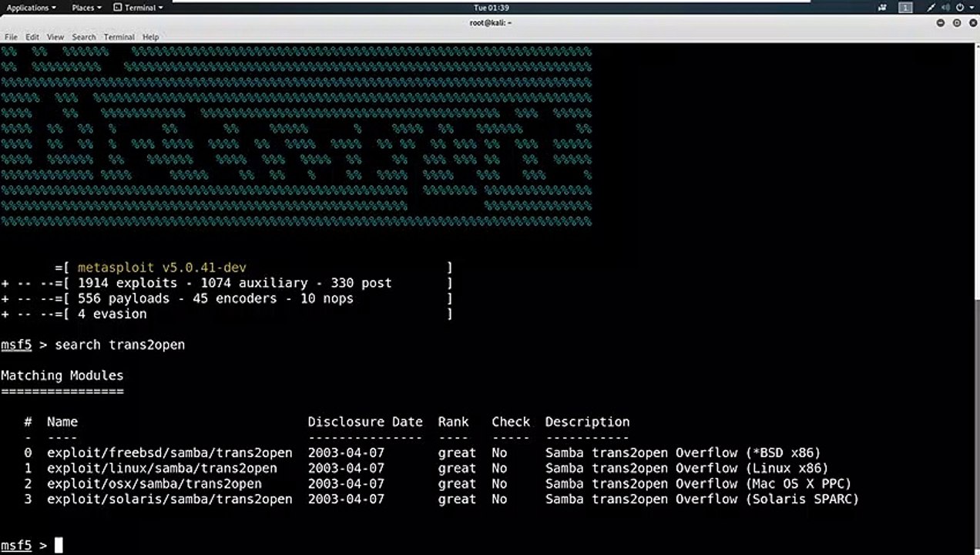Viewport: 980px width, 555px height.
Task: Open the Search menu
Action: point(84,37)
